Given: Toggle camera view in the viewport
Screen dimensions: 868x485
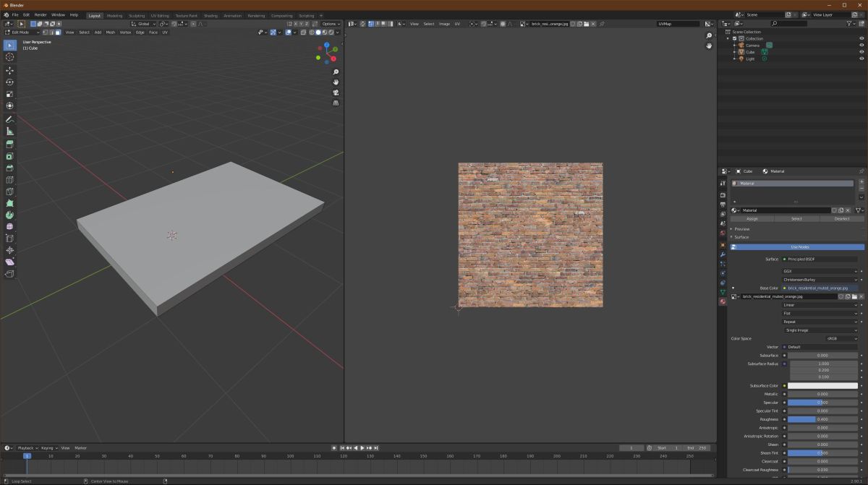Looking at the screenshot, I should point(336,93).
